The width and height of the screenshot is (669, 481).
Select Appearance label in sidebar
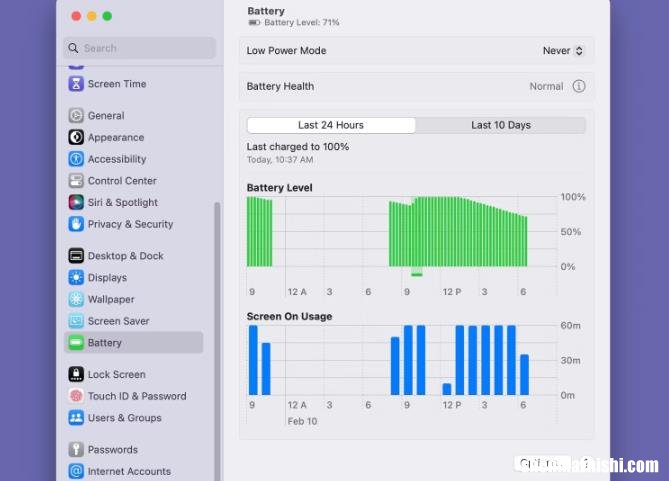pos(116,137)
